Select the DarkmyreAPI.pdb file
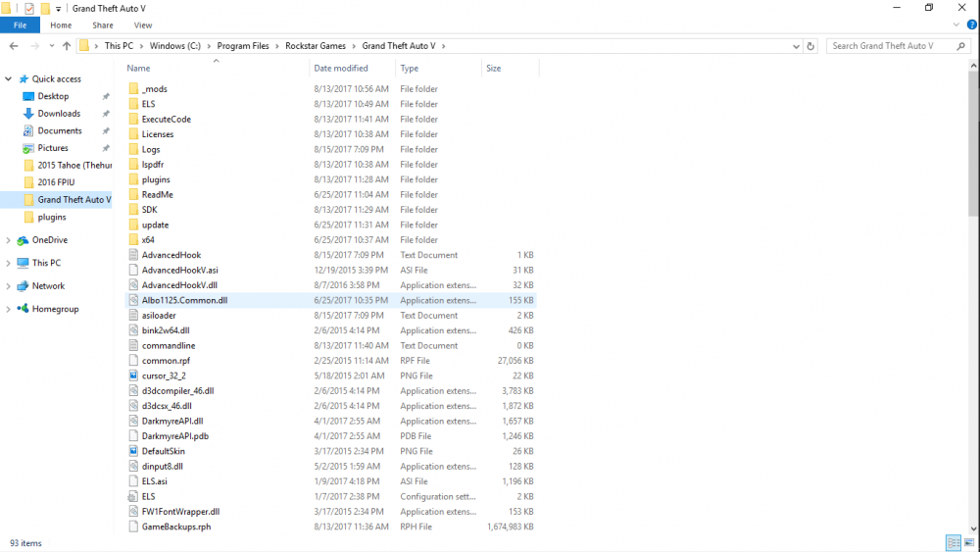This screenshot has width=980, height=552. [330, 435]
